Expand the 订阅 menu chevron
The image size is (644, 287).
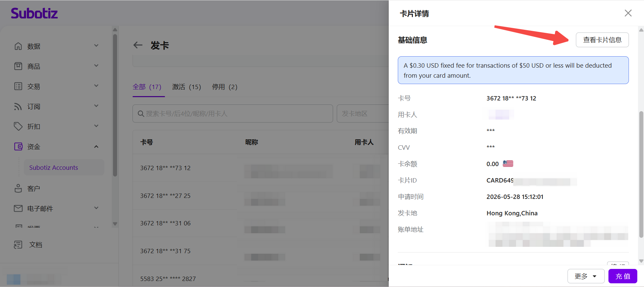point(96,106)
